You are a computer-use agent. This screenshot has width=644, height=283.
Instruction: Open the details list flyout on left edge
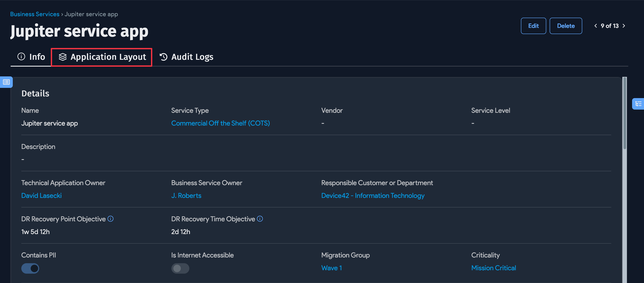6,82
